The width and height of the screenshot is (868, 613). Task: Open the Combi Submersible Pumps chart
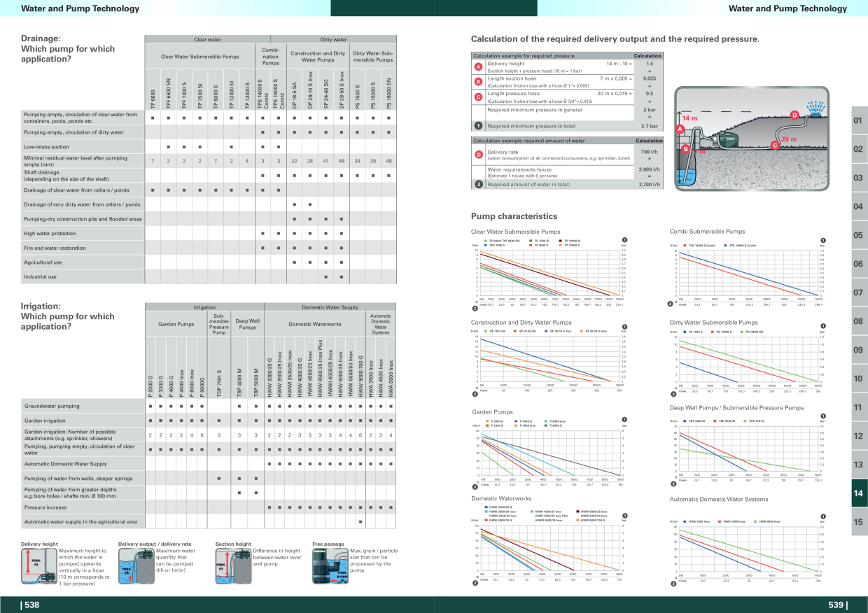749,274
